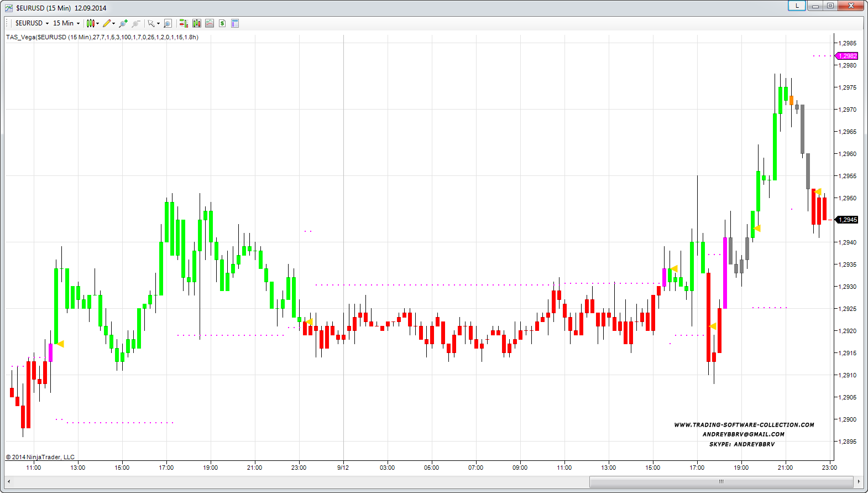Click the magenta 1.2982 price marker
868x493 pixels.
pos(847,56)
